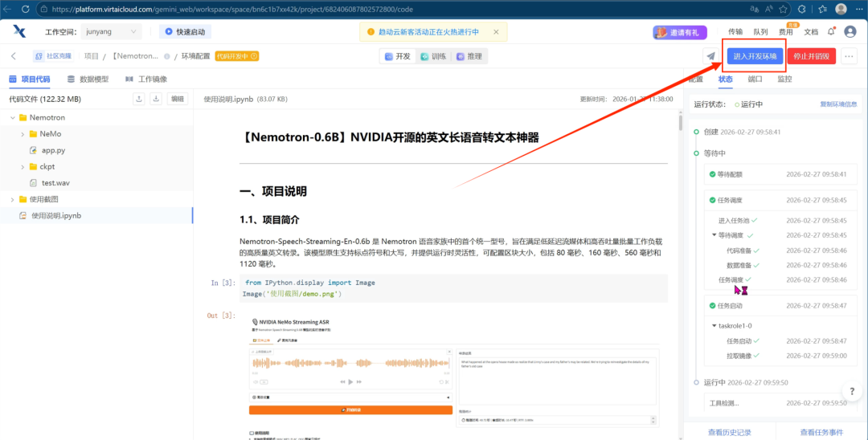Click the browser favorite star icon
Viewport: 868px width, 440px height.
784,9
